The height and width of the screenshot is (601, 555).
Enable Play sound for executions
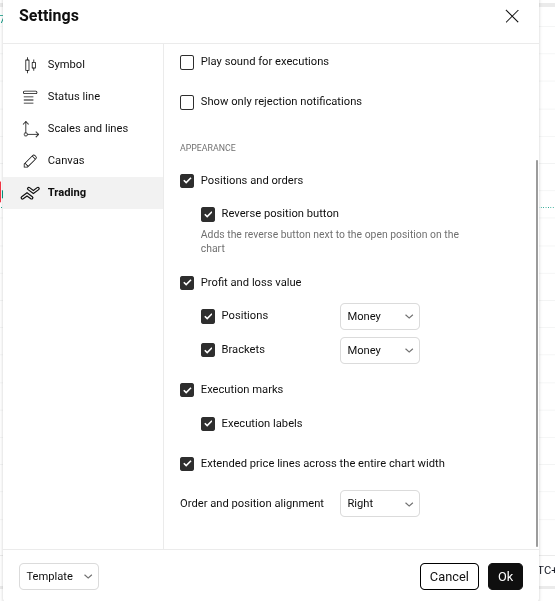pyautogui.click(x=187, y=62)
